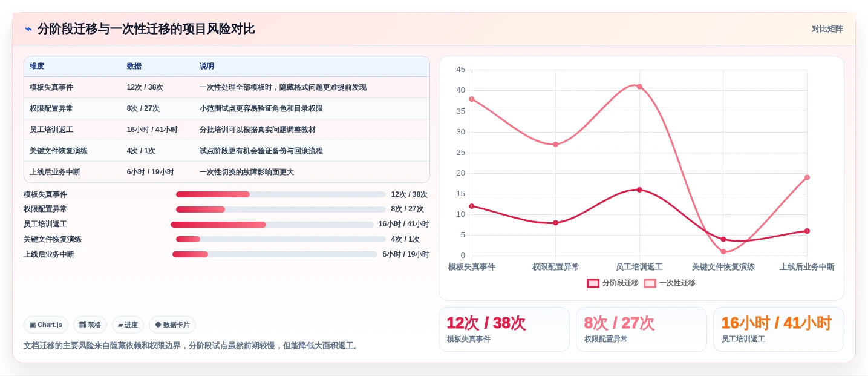Viewport: 868px width, 376px height.
Task: Click phased migration point at 模板失真事件 (12)
Action: coord(472,206)
